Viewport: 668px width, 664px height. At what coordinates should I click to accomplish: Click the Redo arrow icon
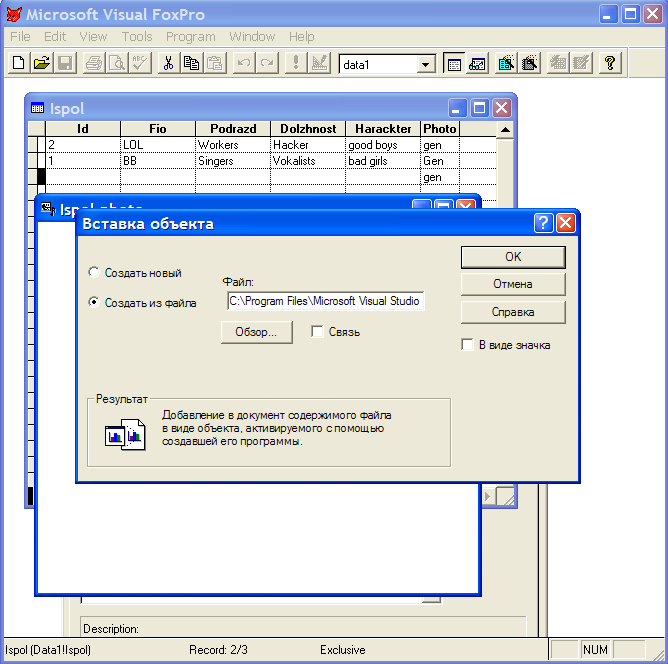tap(267, 63)
